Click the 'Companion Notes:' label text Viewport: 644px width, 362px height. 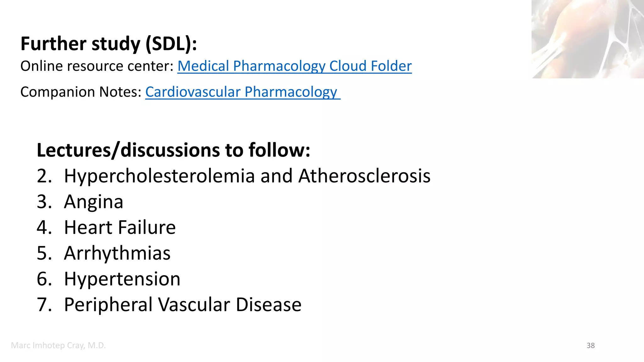tap(81, 92)
